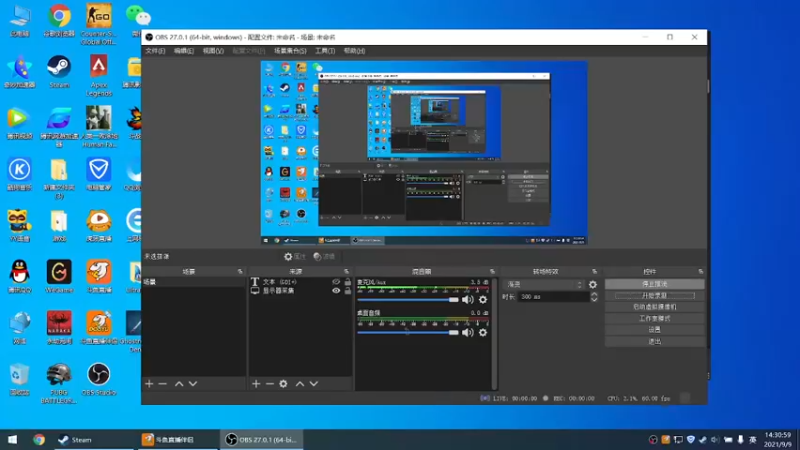Click the 麦克风/Aux volume slider

pos(408,299)
